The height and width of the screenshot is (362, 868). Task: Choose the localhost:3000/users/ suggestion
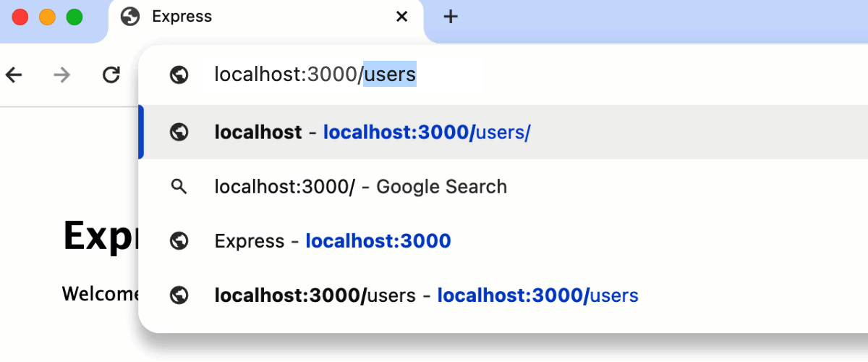427,132
